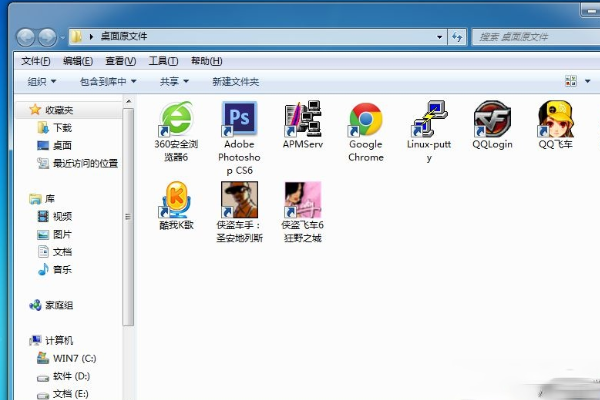Open the 文件(F) menu

pos(36,61)
